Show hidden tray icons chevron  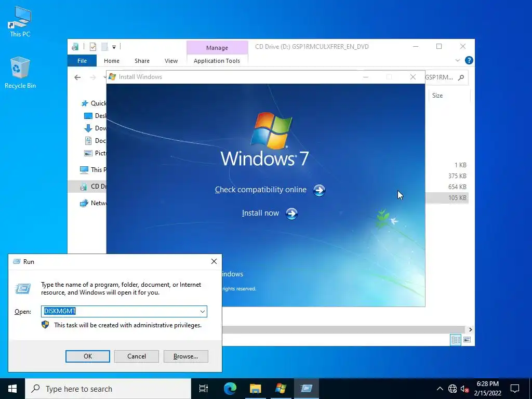pyautogui.click(x=440, y=389)
